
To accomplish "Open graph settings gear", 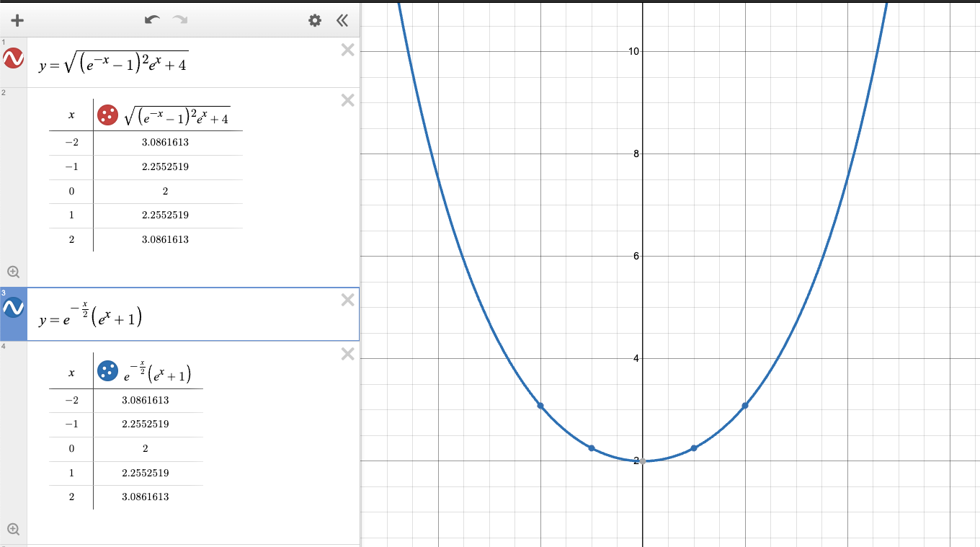I will [x=315, y=20].
